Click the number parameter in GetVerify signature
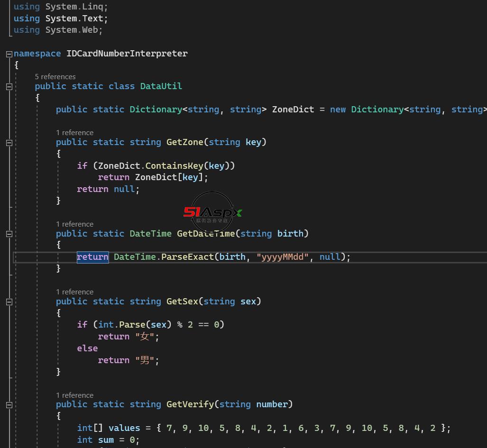Viewport: 487px width, 448px height. [x=272, y=404]
